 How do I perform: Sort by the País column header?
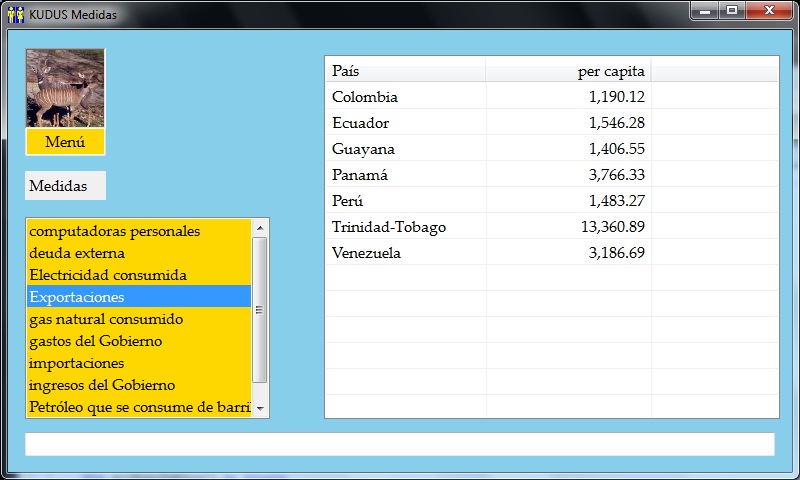pos(405,71)
